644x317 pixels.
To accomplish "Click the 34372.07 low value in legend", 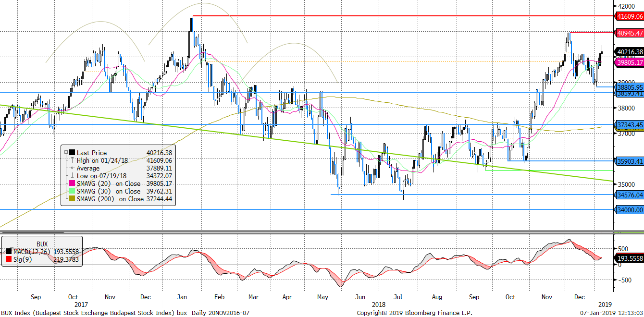I will tap(159, 176).
